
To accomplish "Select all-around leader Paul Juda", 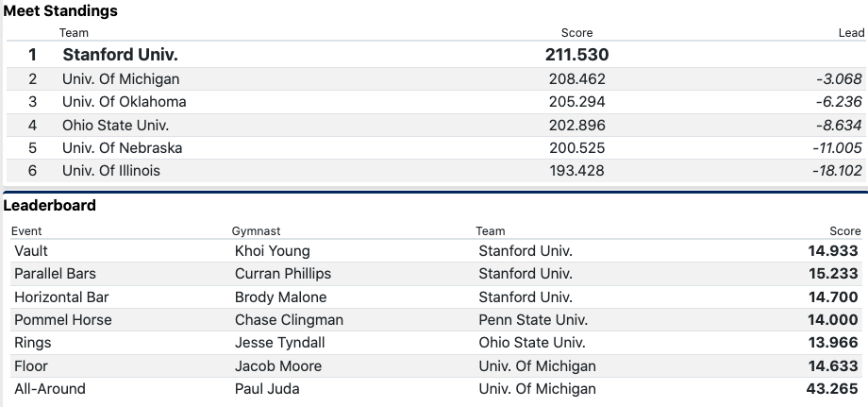I will click(266, 389).
